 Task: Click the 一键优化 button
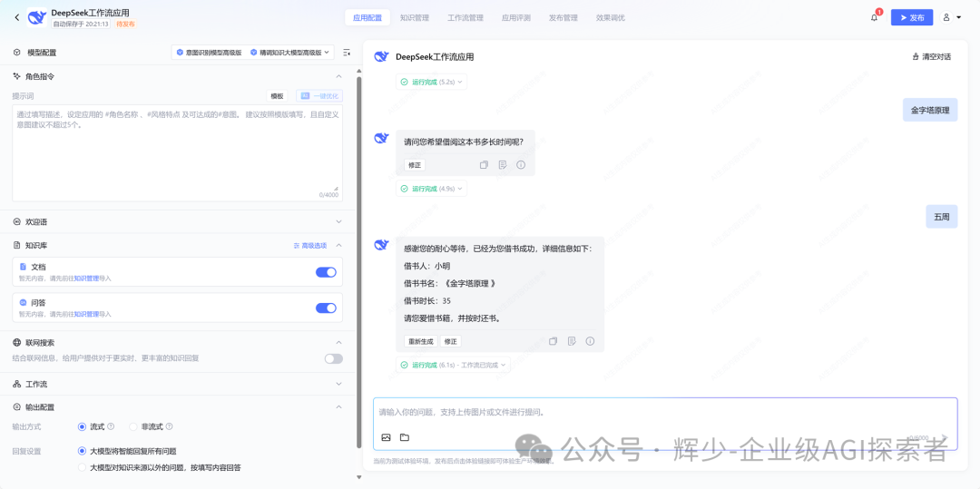pyautogui.click(x=319, y=96)
